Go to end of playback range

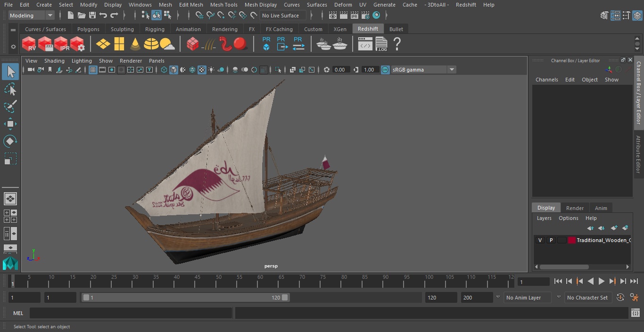tap(634, 281)
